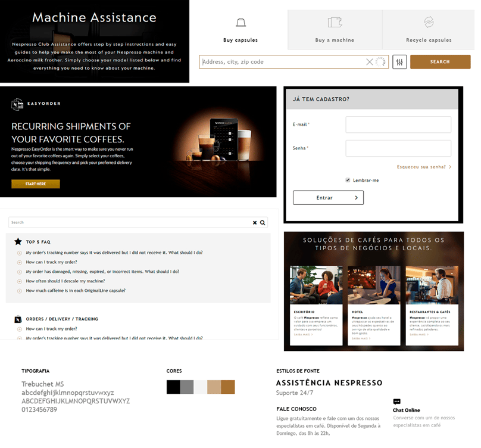
Task: Open the Recycle capsules tab
Action: coord(429,29)
